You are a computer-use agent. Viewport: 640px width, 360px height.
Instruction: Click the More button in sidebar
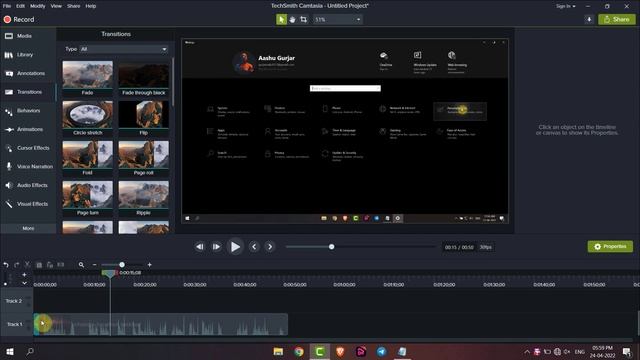(28, 228)
